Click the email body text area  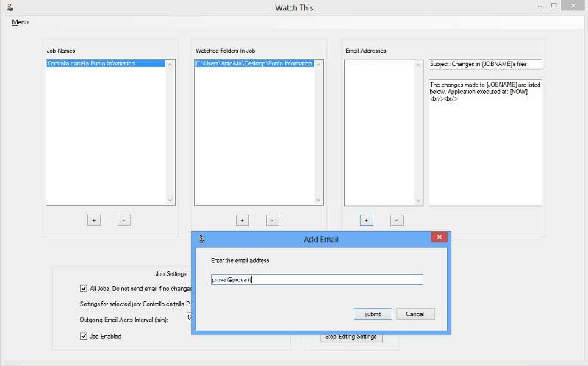pyautogui.click(x=485, y=143)
